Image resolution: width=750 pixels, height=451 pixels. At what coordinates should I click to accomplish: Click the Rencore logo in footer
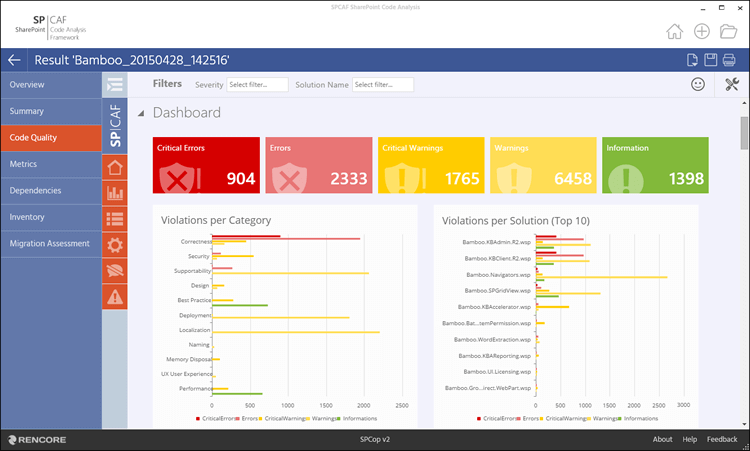(x=37, y=440)
